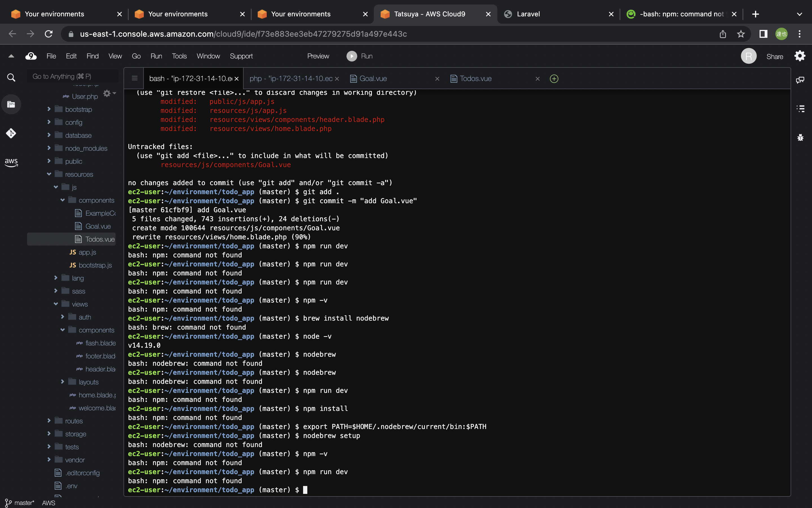This screenshot has width=812, height=508.
Task: Click master* branch in status bar
Action: coord(24,503)
